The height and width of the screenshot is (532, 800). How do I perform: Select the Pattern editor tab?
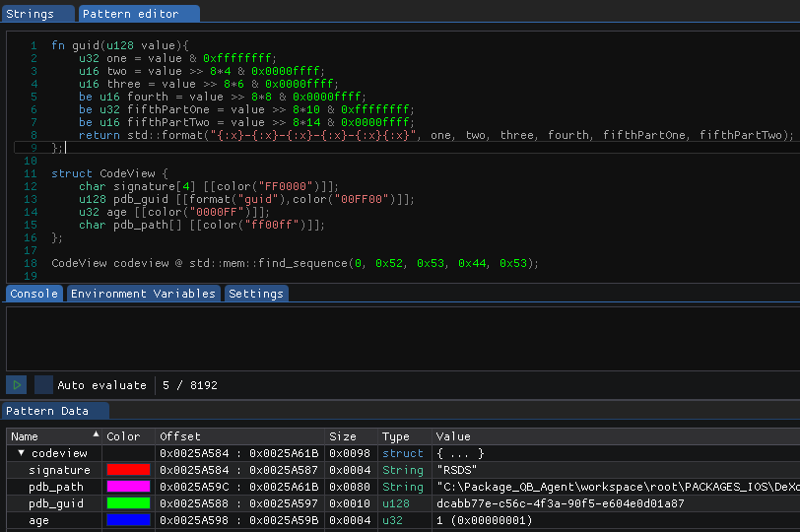[139, 14]
